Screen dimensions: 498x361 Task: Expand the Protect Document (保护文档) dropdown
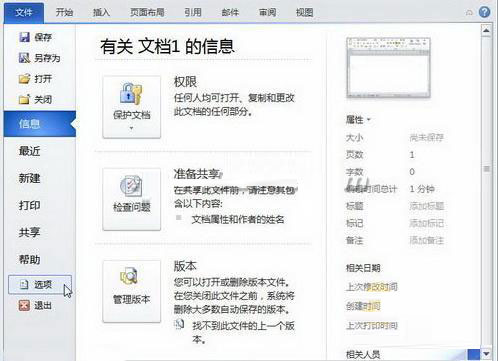click(132, 107)
